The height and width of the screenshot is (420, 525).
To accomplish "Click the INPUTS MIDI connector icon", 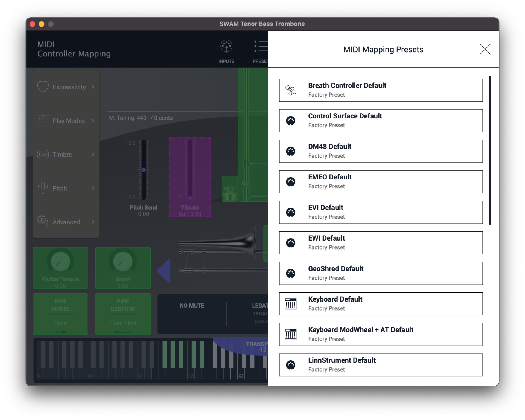I will [x=226, y=47].
